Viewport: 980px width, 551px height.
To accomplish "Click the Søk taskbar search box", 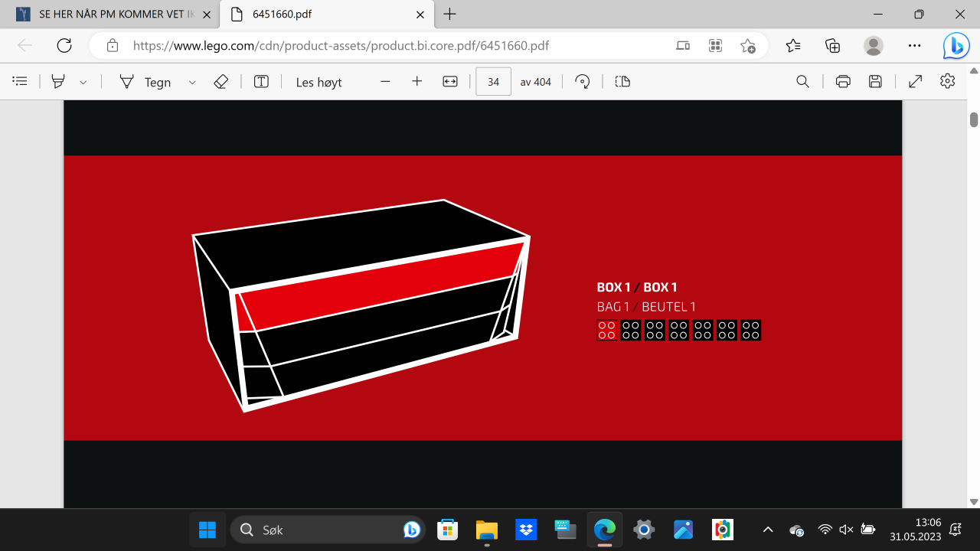I will [x=328, y=530].
